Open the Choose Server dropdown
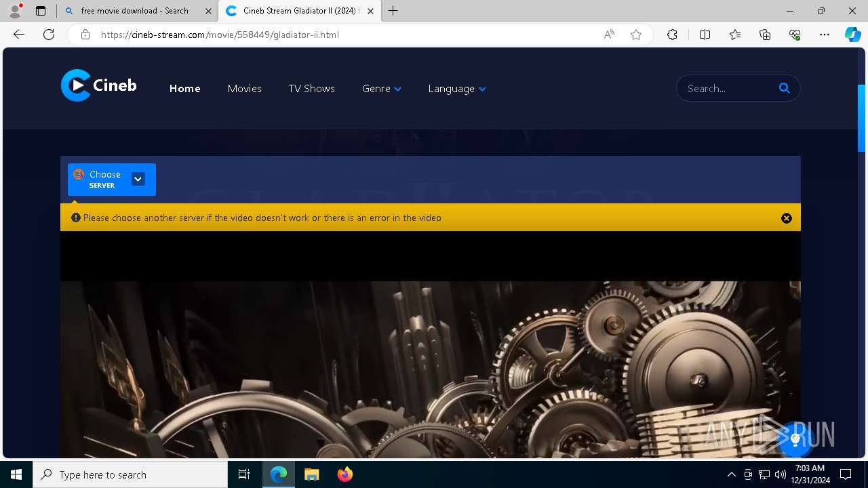The image size is (868, 488). pos(112,180)
